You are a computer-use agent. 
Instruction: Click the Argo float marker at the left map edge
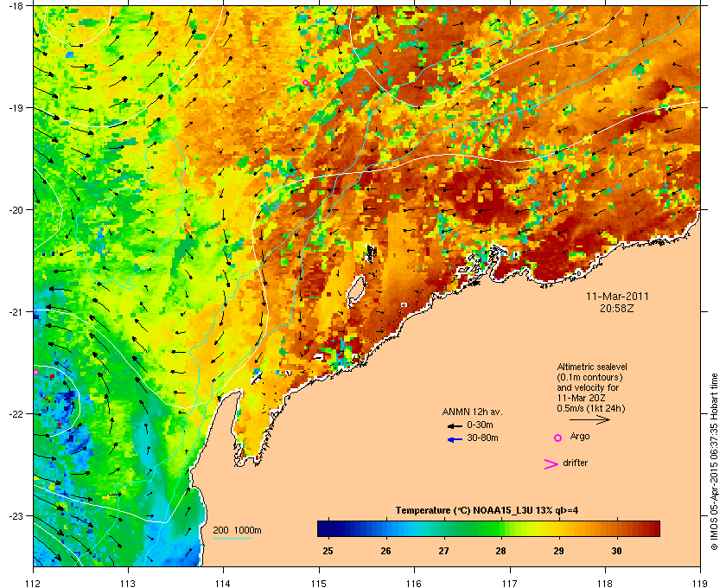(x=35, y=372)
